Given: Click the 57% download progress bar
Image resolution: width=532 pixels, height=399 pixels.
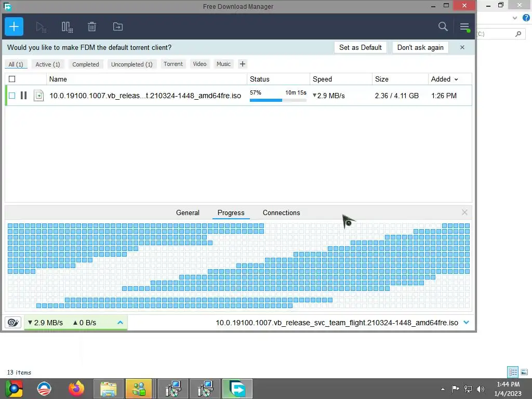Looking at the screenshot, I should click(x=278, y=100).
